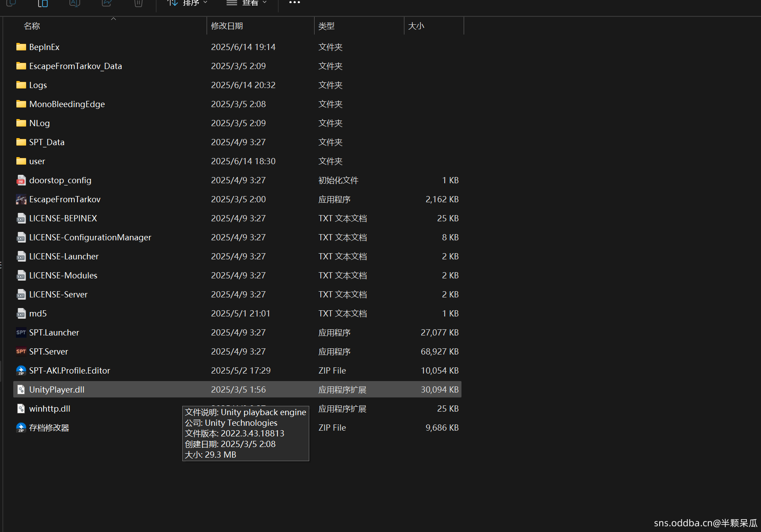Select the SPT.Launcher application icon
The image size is (761, 532).
coord(21,332)
